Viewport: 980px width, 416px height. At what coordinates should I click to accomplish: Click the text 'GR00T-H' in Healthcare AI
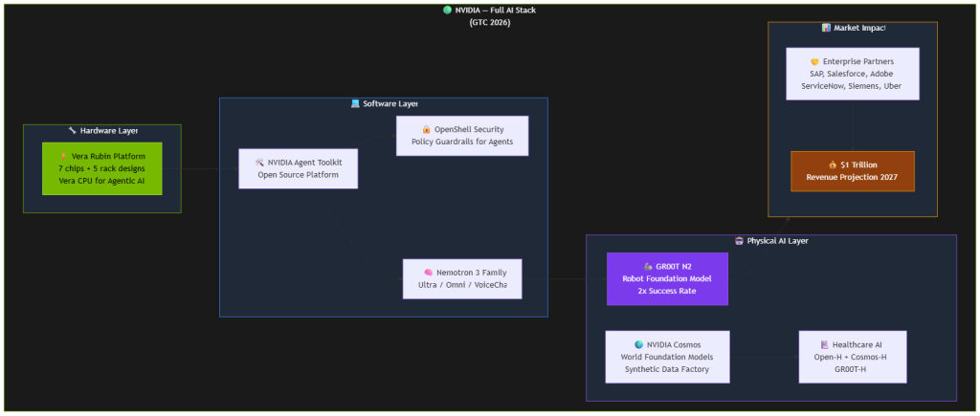tap(853, 368)
